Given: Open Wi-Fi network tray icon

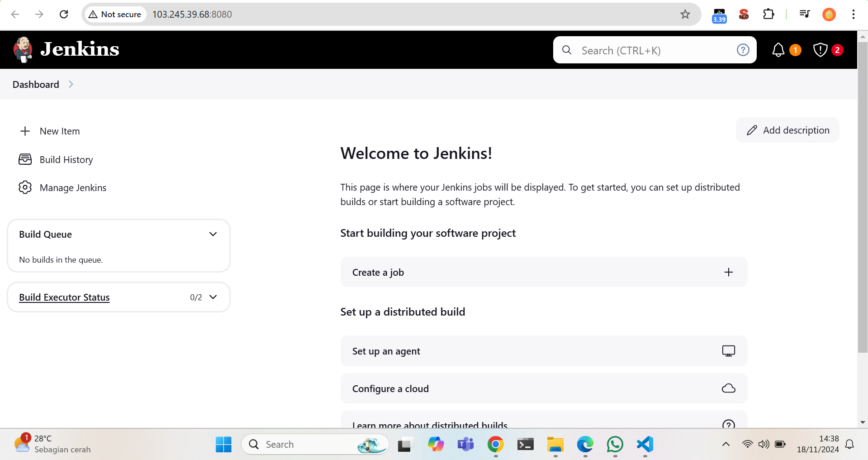Looking at the screenshot, I should [x=747, y=444].
